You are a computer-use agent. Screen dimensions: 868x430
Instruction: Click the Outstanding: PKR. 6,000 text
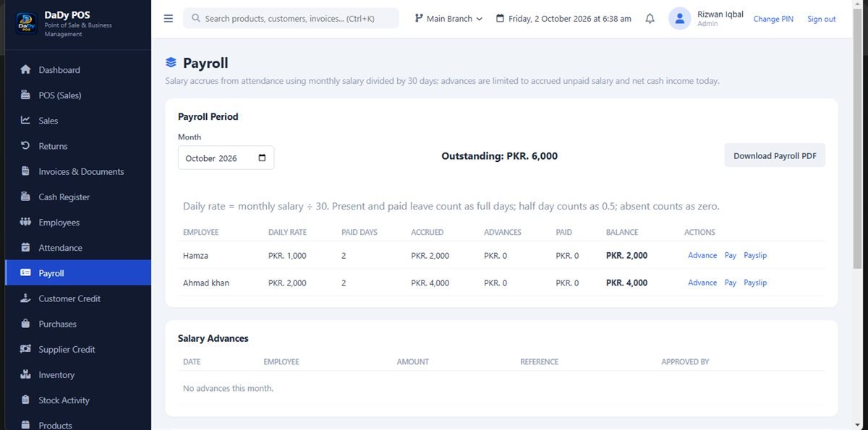[x=499, y=155]
